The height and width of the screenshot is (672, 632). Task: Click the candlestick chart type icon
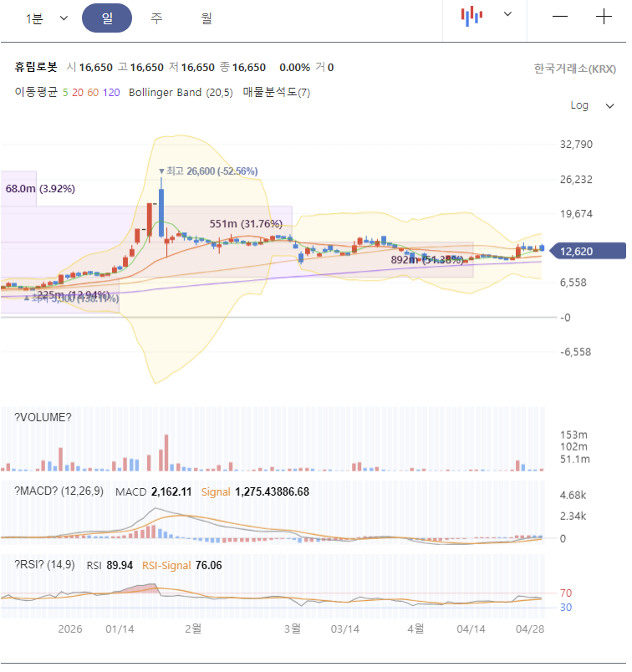point(471,16)
